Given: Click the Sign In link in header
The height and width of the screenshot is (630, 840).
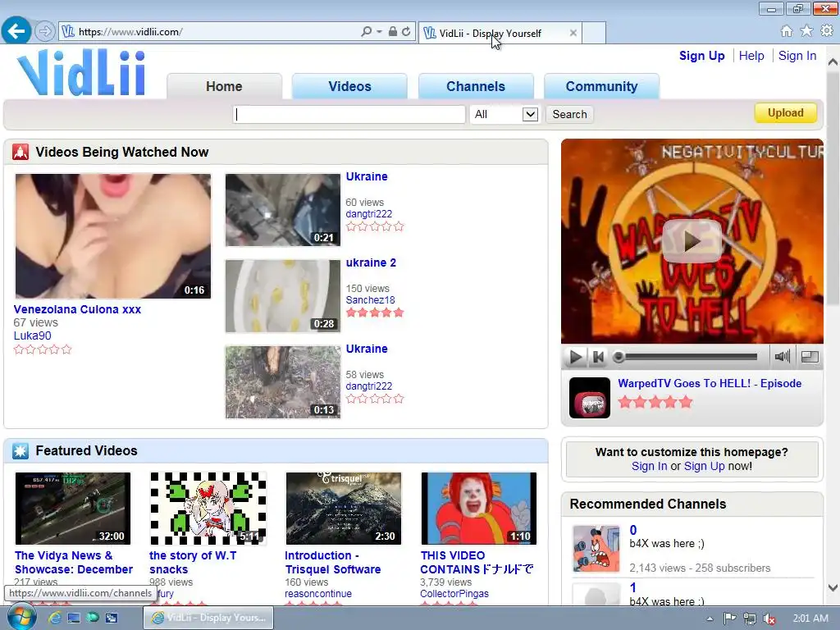Looking at the screenshot, I should click(797, 56).
